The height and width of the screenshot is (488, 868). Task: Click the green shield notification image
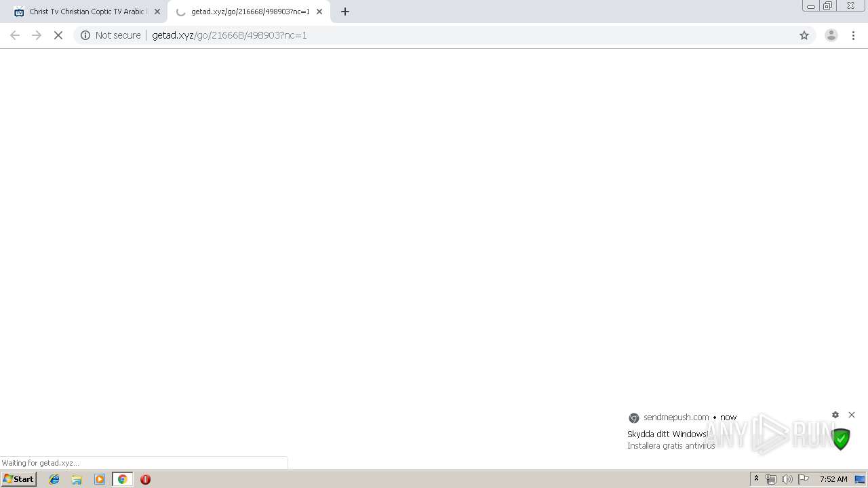click(x=841, y=439)
